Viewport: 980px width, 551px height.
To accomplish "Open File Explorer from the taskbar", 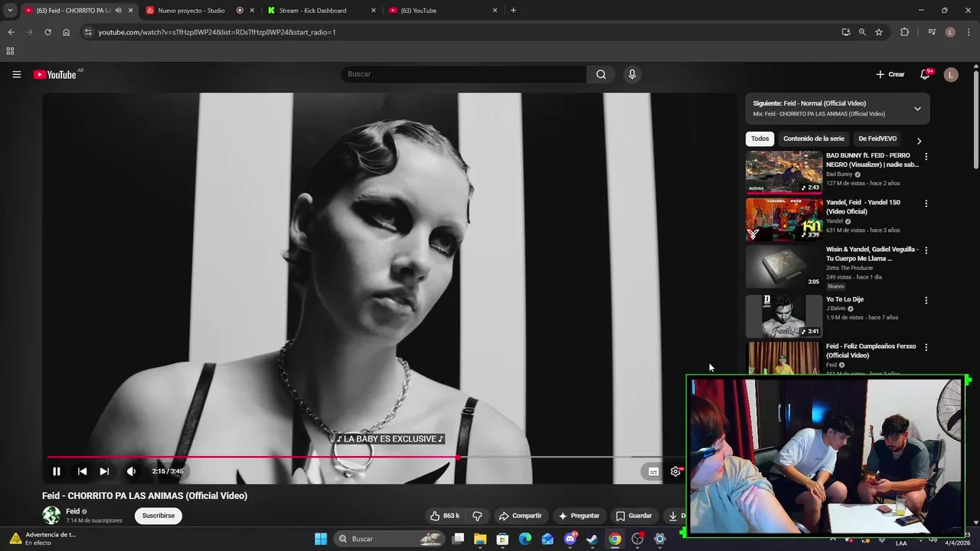I will (x=480, y=539).
